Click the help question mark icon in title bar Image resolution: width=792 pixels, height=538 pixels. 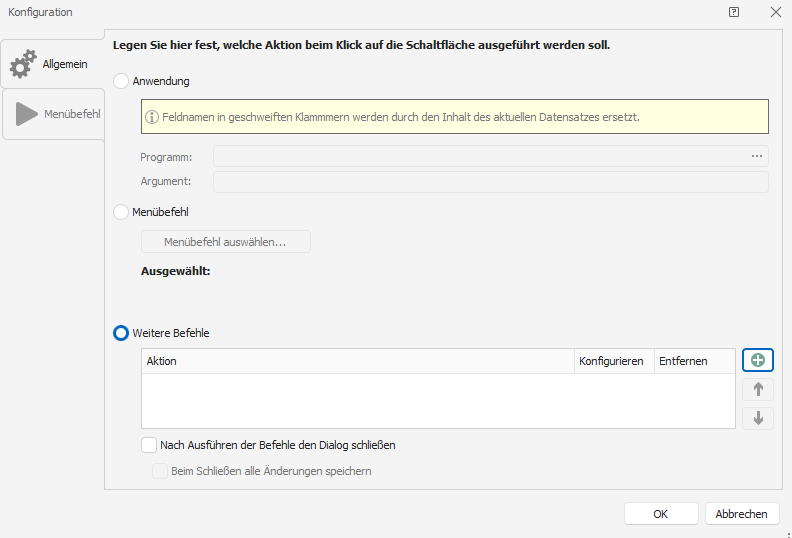point(734,12)
